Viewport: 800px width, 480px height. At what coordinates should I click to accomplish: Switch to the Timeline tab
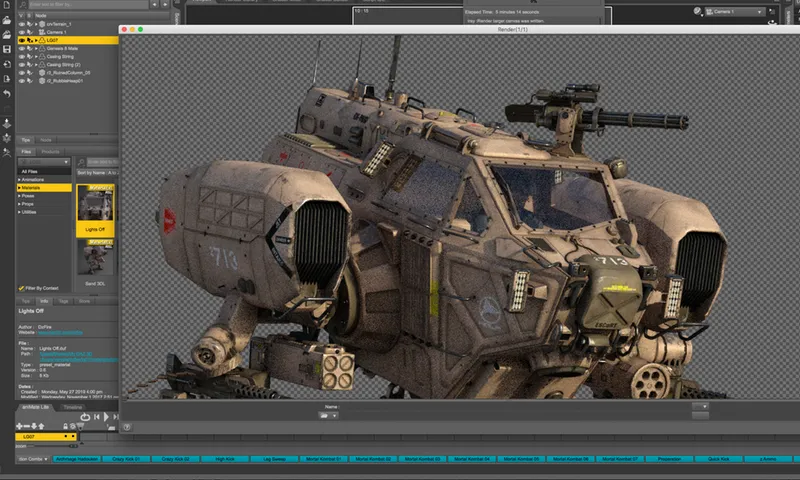pyautogui.click(x=72, y=408)
